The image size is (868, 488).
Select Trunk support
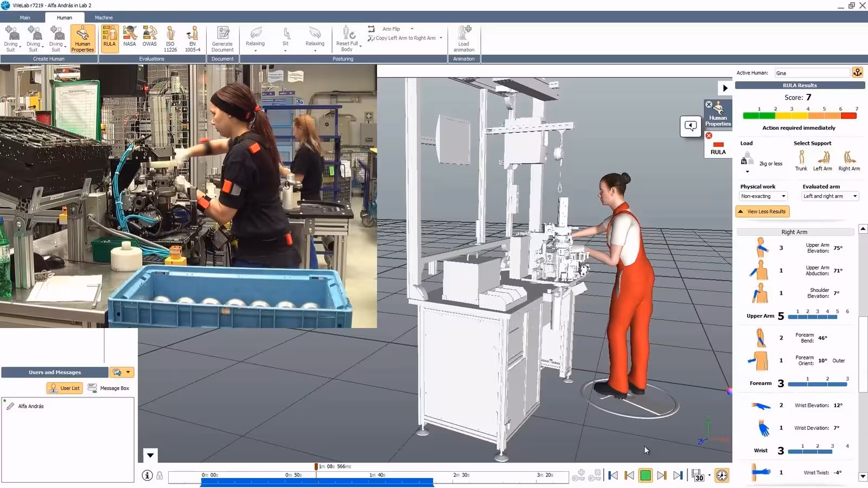(x=801, y=160)
